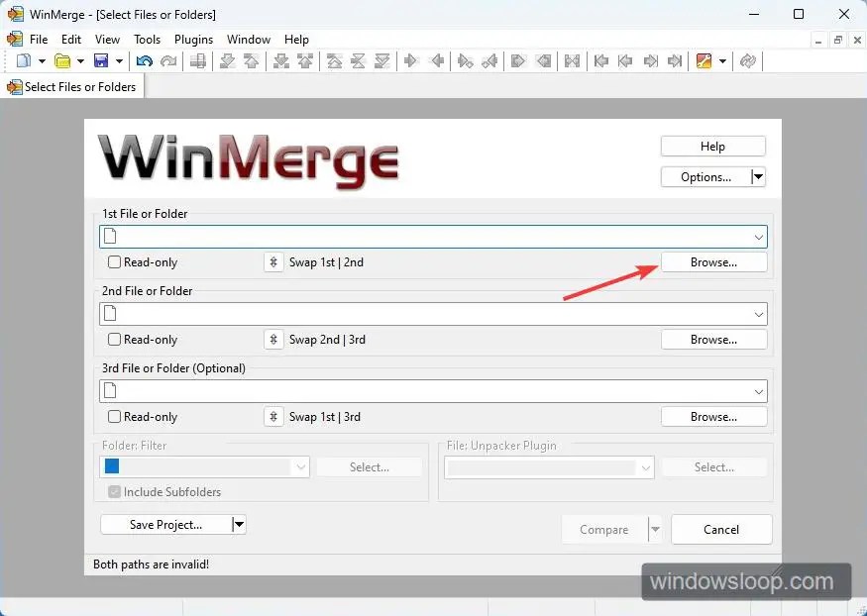Click the Next Conflict toolbar icon

coord(281,60)
